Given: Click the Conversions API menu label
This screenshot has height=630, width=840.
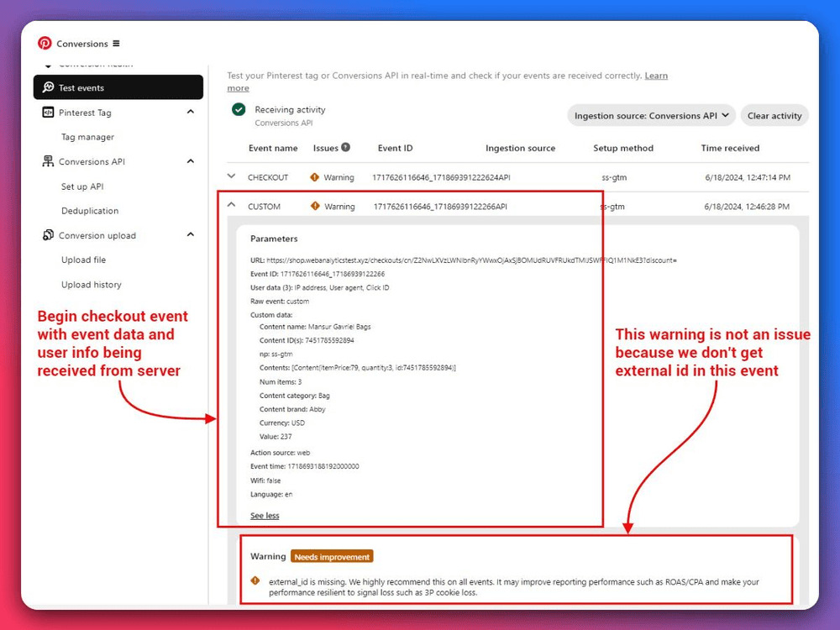Looking at the screenshot, I should (x=92, y=161).
